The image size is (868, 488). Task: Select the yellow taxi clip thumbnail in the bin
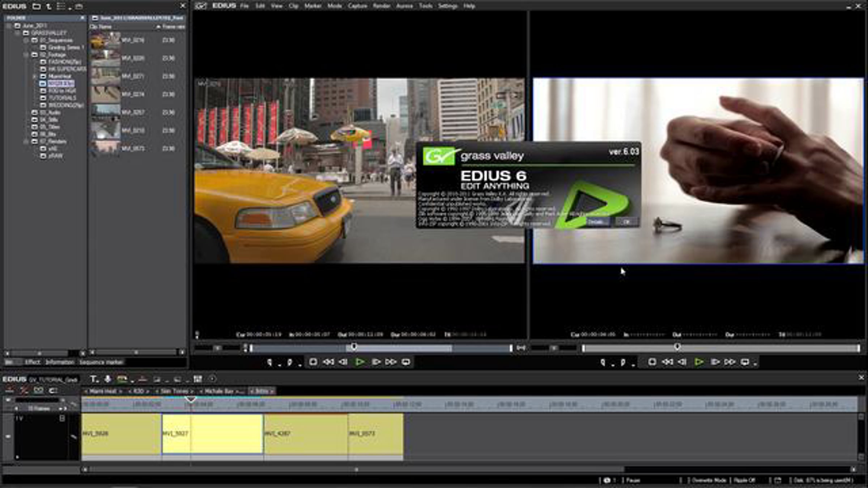pos(105,40)
